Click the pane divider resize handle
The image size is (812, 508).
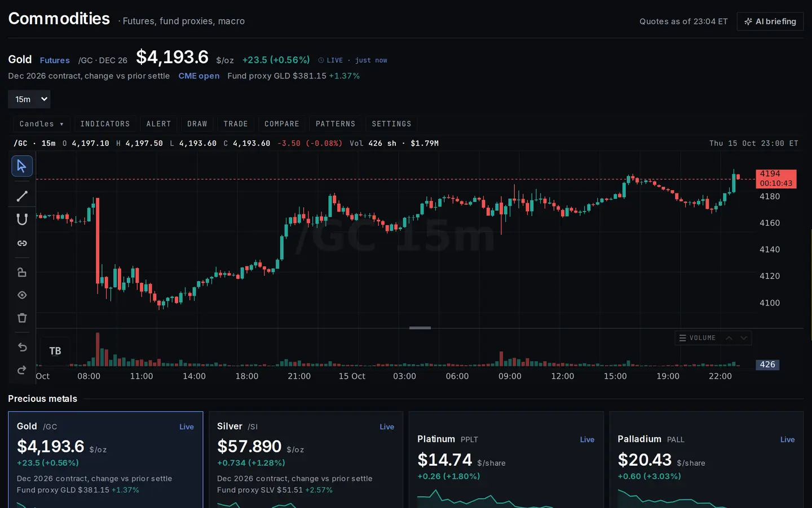(420, 328)
